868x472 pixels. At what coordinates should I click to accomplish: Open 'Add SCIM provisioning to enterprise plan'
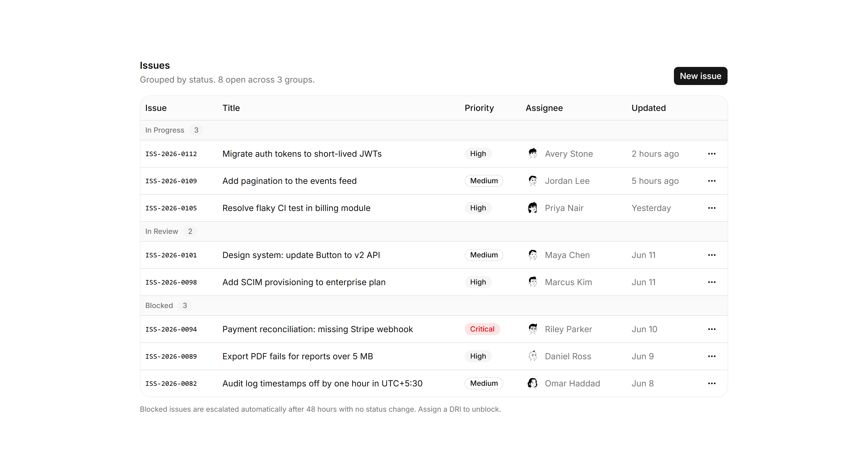point(304,282)
